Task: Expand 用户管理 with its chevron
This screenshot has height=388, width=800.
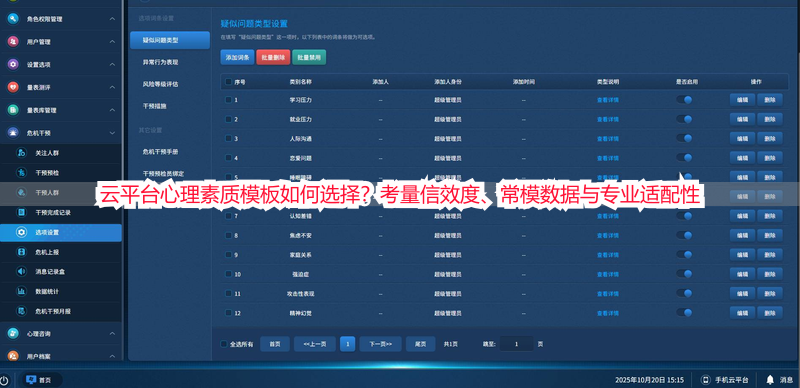Action: click(112, 42)
